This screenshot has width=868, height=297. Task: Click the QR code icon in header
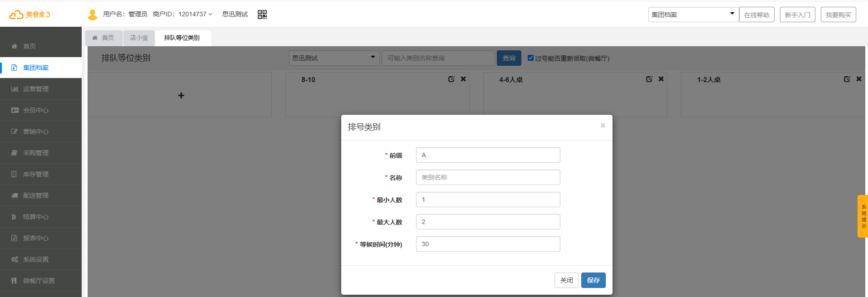[x=262, y=15]
